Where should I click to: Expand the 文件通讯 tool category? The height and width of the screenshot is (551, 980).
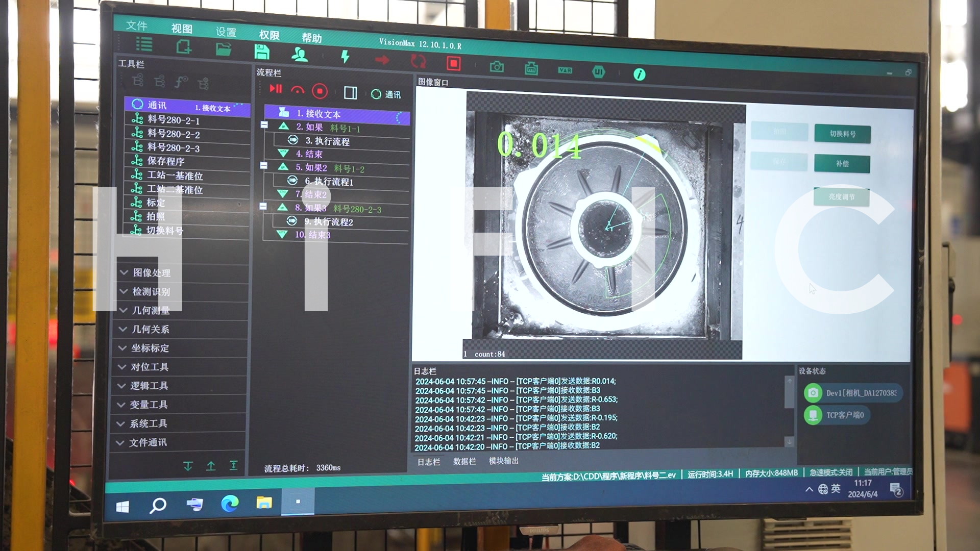179,442
